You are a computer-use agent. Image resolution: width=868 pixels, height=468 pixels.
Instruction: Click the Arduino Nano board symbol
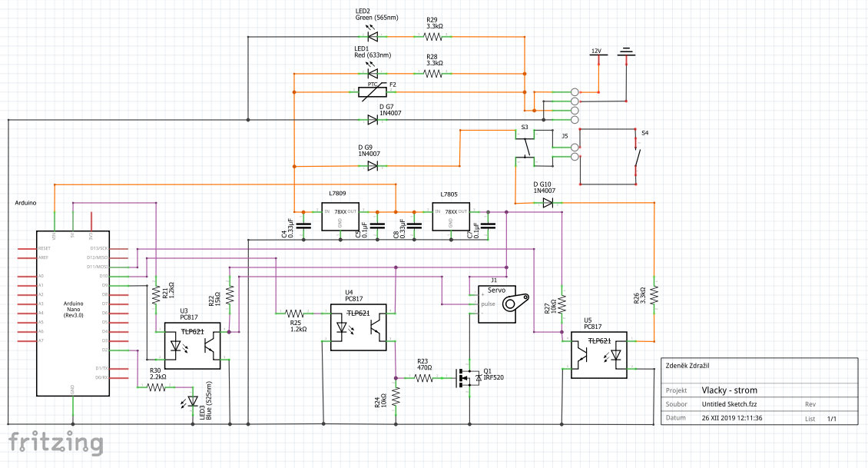click(72, 313)
